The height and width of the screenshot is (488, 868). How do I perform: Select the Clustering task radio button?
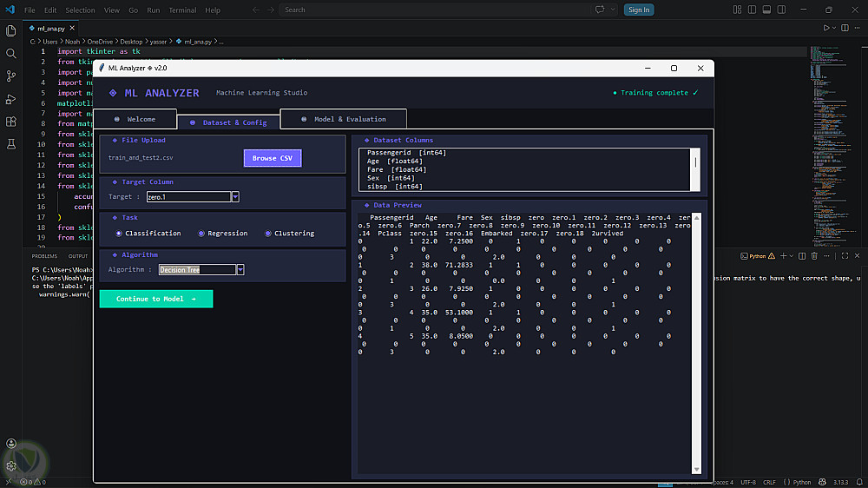[268, 234]
